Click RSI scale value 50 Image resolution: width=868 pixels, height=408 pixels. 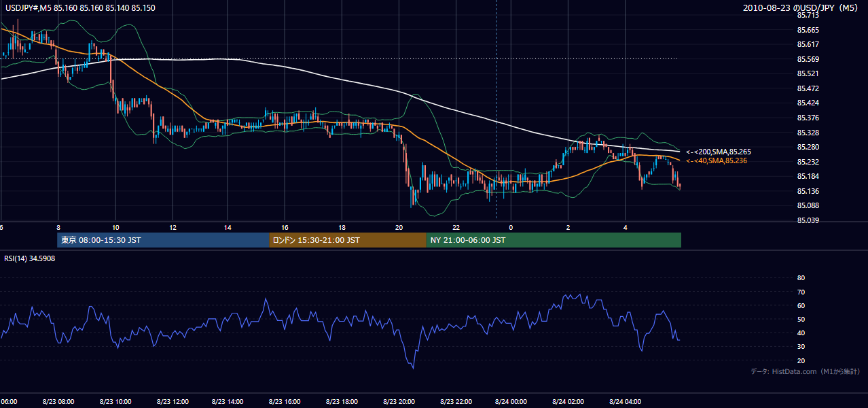(801, 320)
